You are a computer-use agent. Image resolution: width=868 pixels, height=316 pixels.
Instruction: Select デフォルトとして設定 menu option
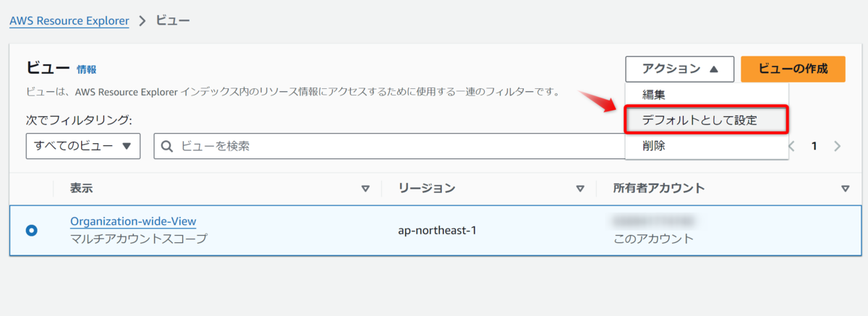click(699, 120)
